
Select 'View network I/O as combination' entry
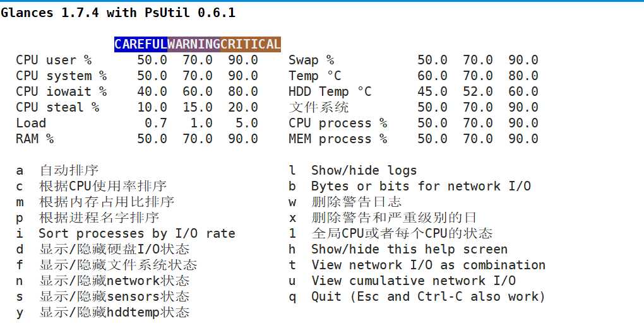[428, 265]
